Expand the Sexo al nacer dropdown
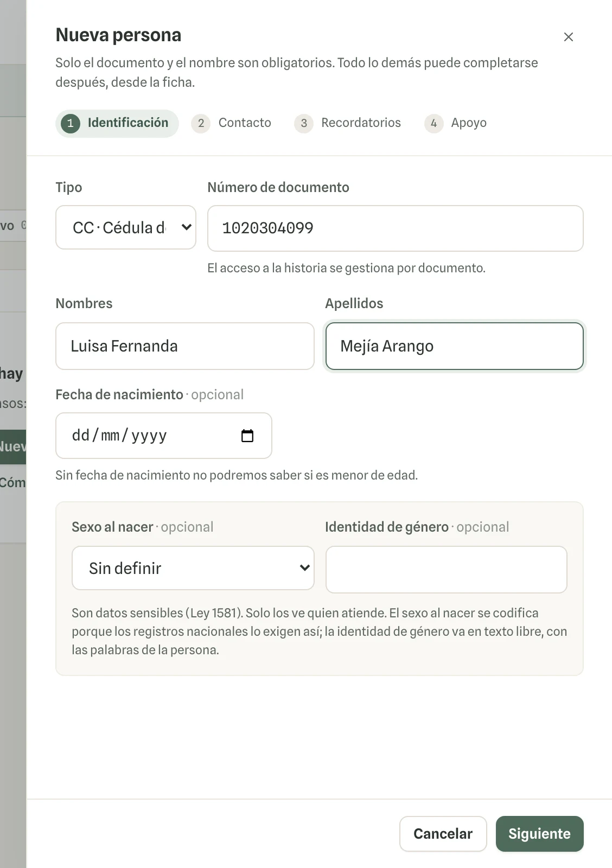 point(193,568)
